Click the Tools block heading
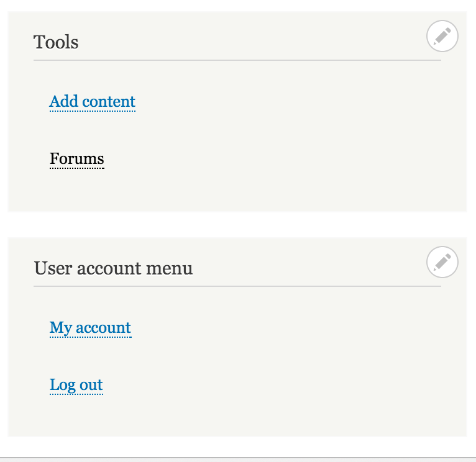This screenshot has height=462, width=476. (x=56, y=42)
